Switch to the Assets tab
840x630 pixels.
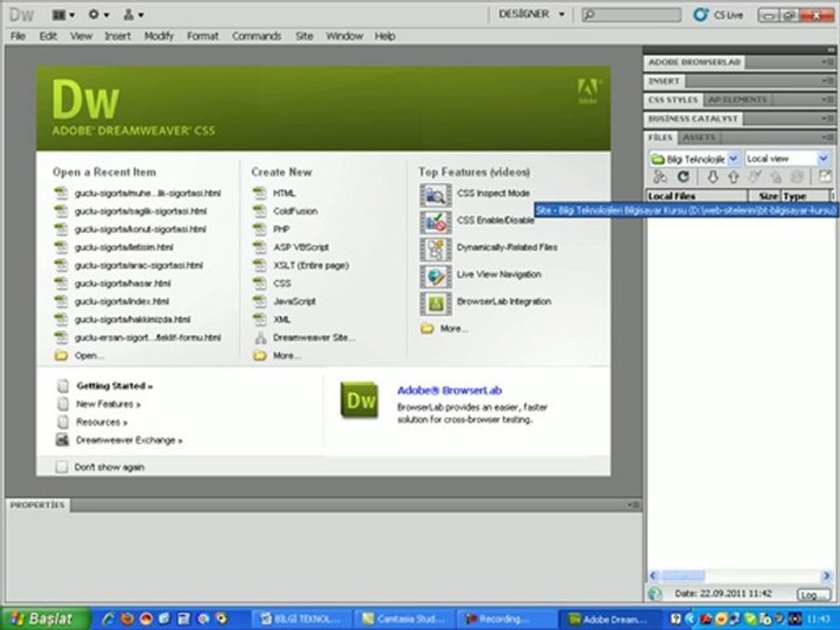point(698,137)
